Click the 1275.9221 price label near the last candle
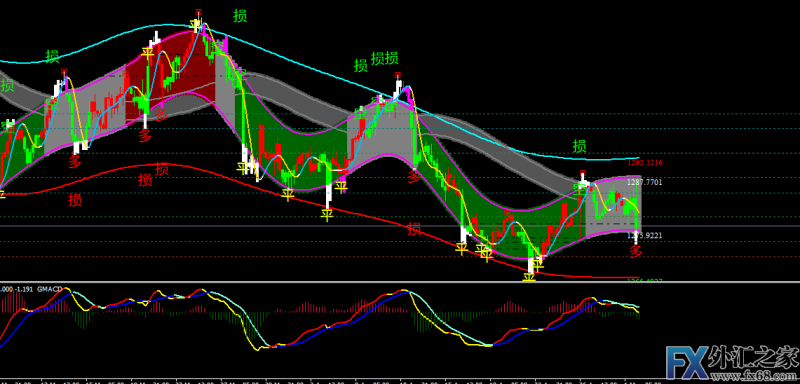 (x=645, y=236)
